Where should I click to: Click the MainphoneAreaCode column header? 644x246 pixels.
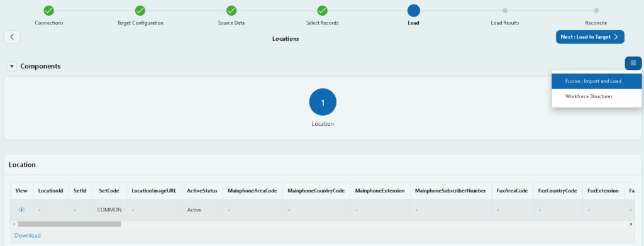[x=253, y=191]
